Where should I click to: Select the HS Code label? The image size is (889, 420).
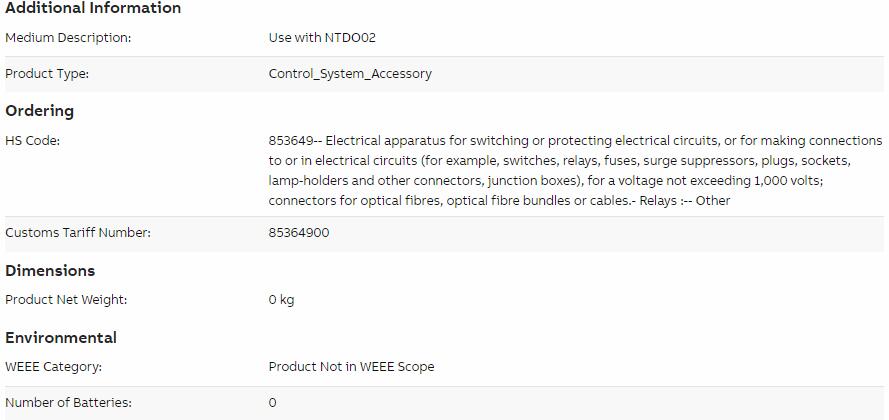(32, 141)
